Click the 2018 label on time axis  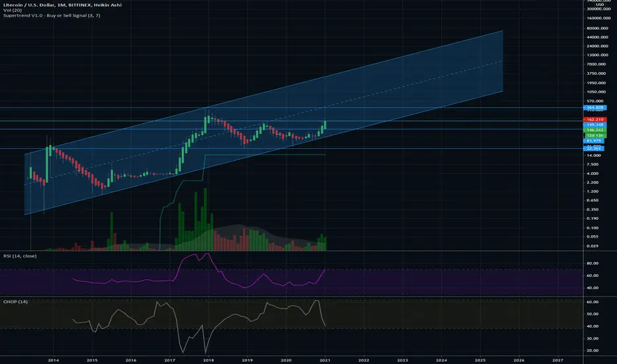coord(209,360)
